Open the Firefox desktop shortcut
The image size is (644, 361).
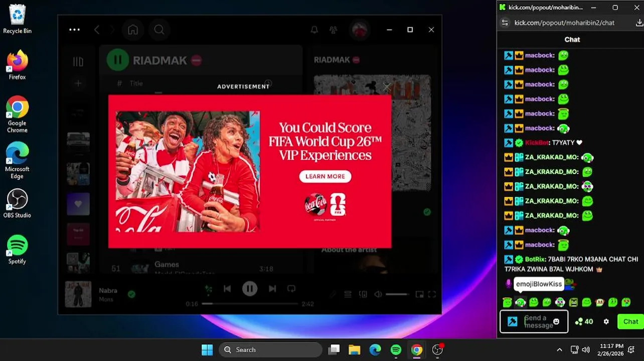pyautogui.click(x=17, y=65)
